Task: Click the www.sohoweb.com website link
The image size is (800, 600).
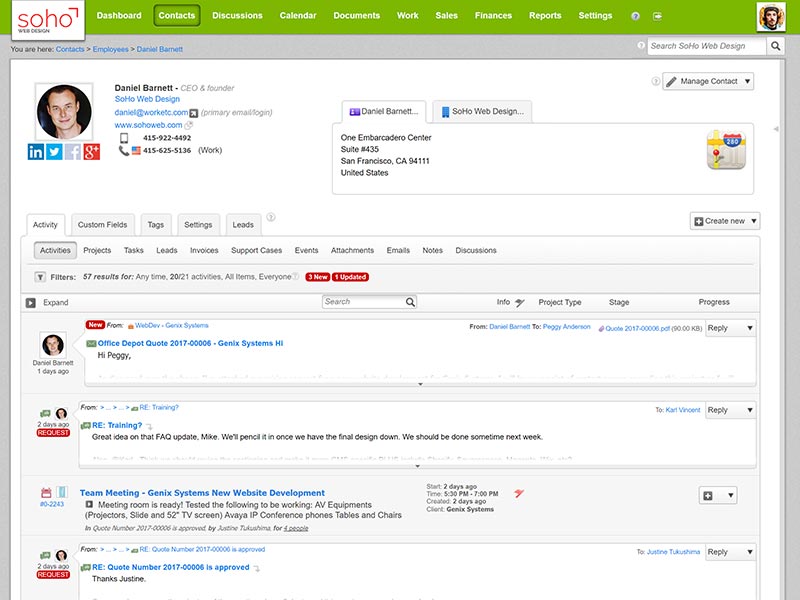Action: (x=148, y=125)
